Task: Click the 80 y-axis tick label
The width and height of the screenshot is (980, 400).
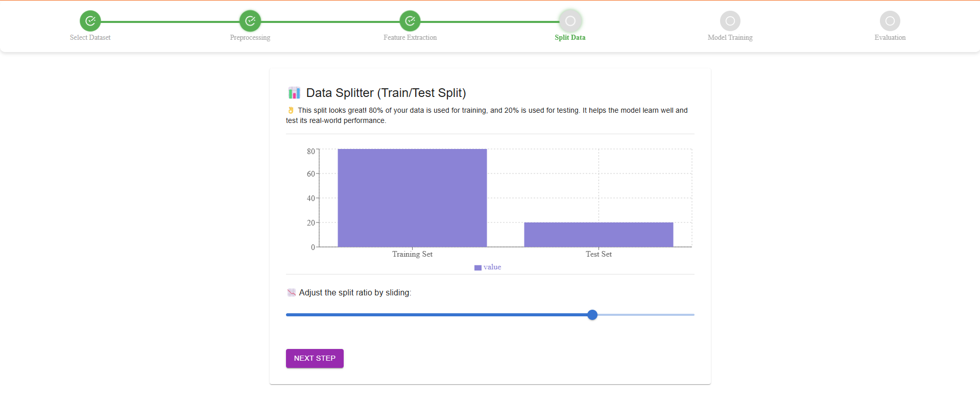Action: (310, 152)
